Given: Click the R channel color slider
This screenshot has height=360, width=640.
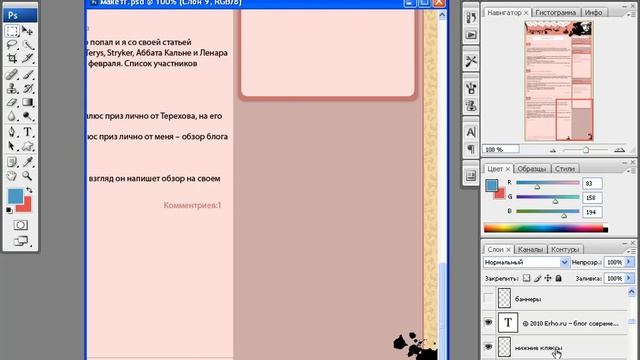Looking at the screenshot, I should click(547, 183).
